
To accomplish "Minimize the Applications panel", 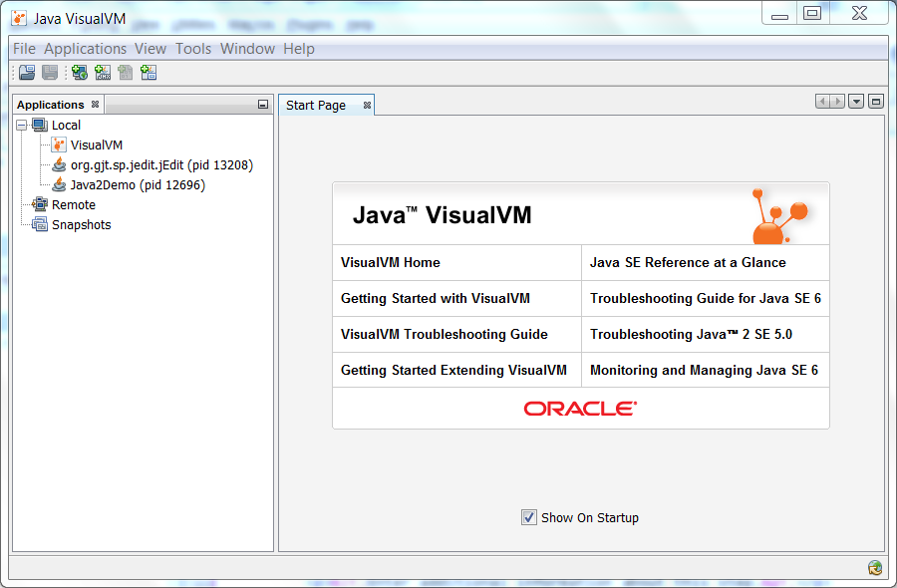I will coord(262,104).
